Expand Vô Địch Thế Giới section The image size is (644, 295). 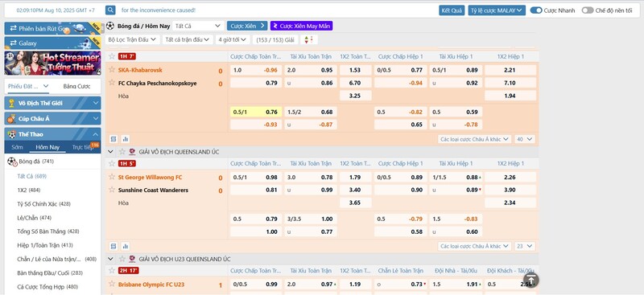click(52, 103)
